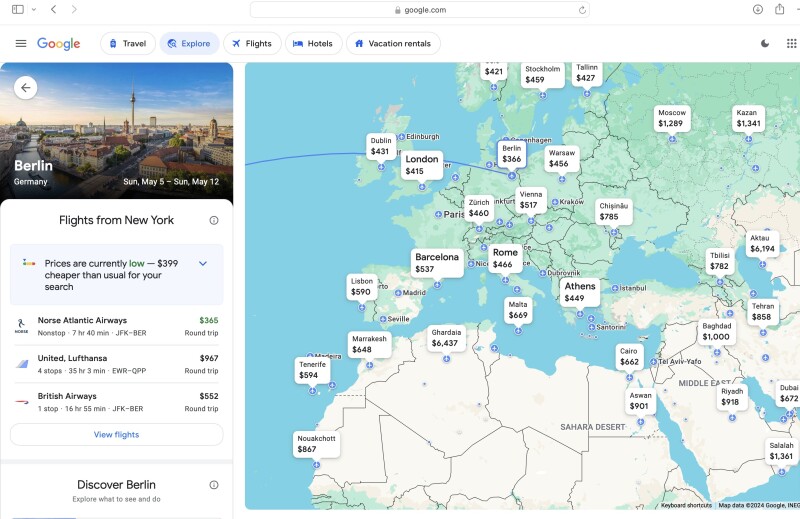Switch to the Flights tab

click(251, 43)
